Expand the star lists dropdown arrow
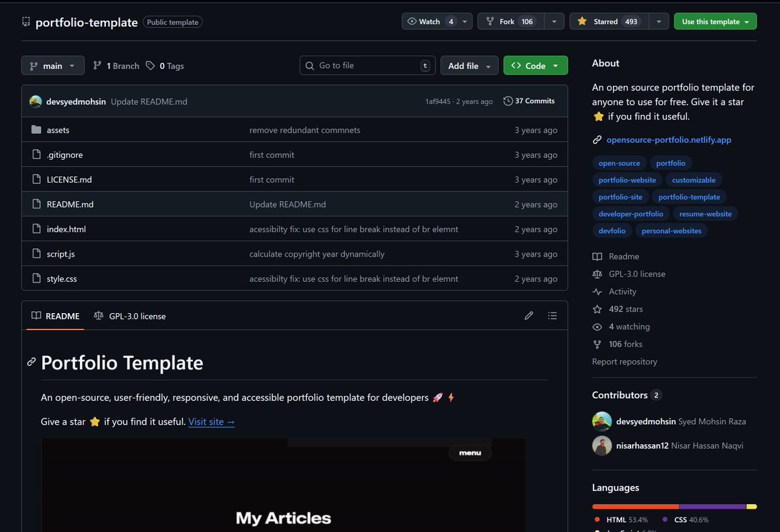The width and height of the screenshot is (780, 532). (658, 21)
